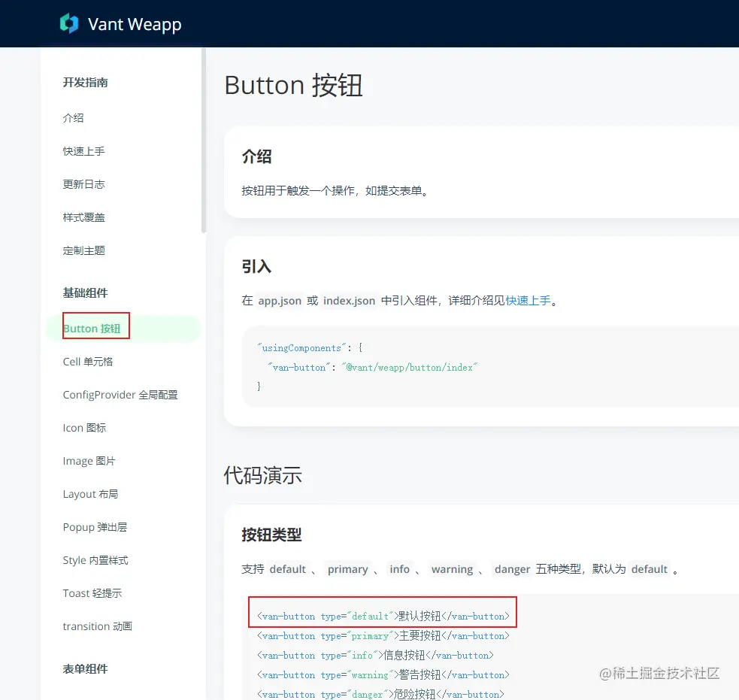Click the 开发指南 sidebar group heading
Viewport: 739px width, 700px height.
[x=85, y=83]
